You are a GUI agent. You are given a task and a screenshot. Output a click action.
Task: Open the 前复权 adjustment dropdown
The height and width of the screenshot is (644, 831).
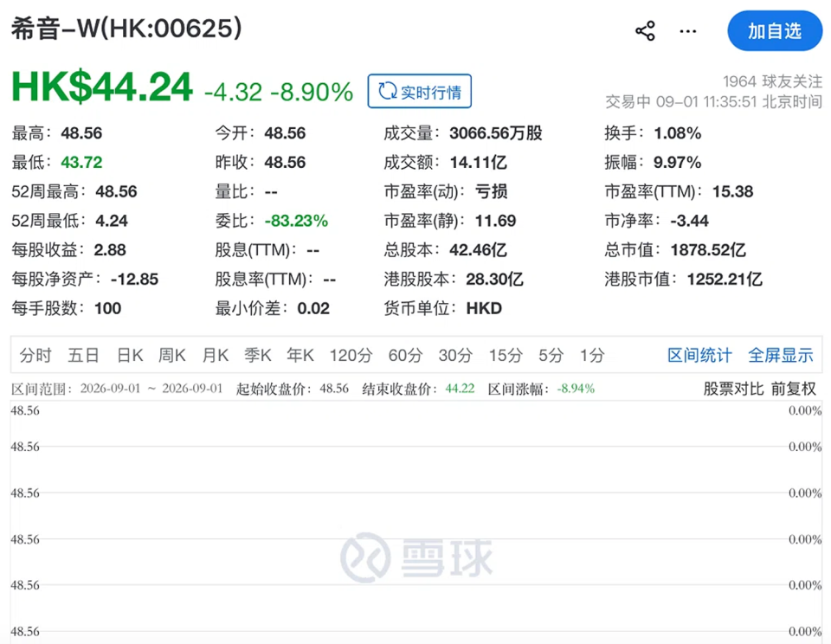click(794, 389)
